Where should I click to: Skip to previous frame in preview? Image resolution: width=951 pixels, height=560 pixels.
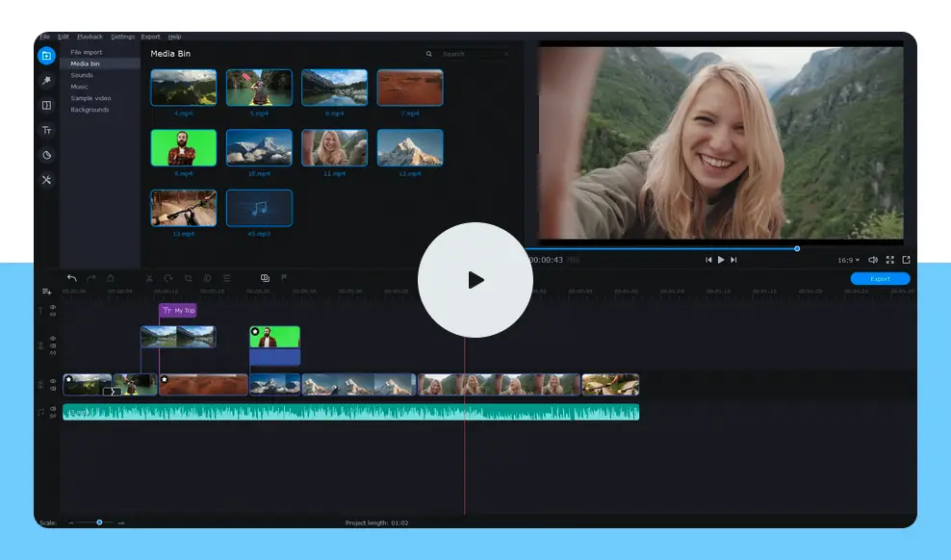pos(708,260)
